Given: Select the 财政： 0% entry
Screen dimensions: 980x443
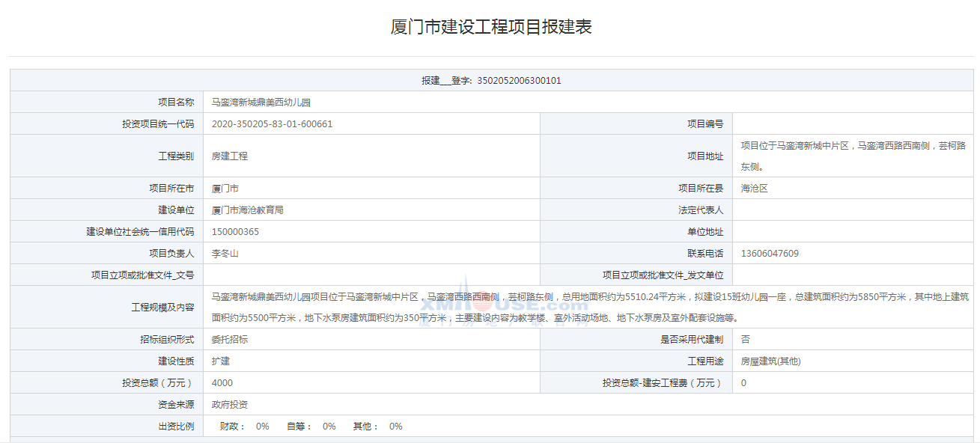Looking at the screenshot, I should [x=244, y=427].
